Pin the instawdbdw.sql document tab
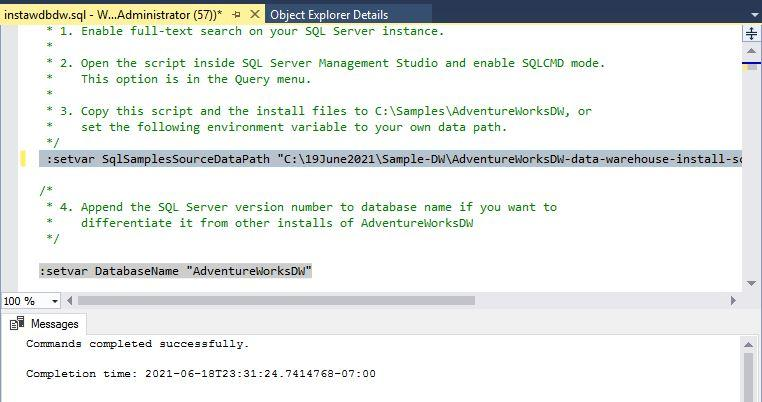 [237, 15]
